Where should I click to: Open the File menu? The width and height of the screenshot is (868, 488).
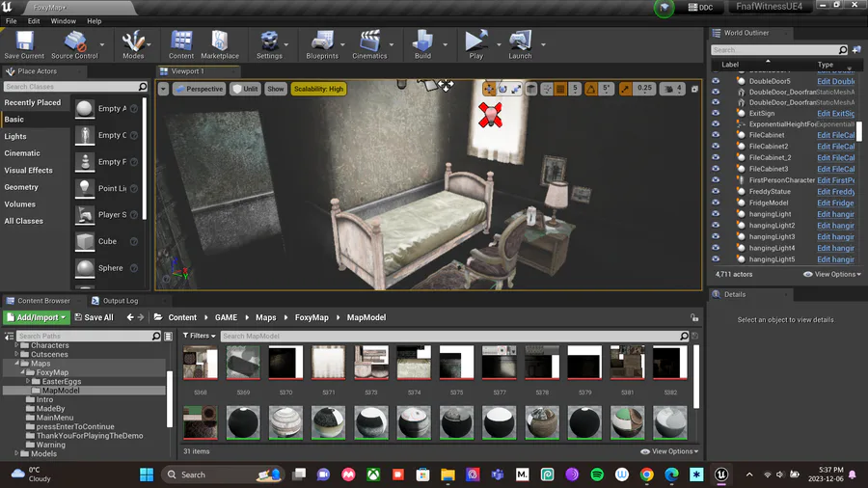pyautogui.click(x=11, y=21)
